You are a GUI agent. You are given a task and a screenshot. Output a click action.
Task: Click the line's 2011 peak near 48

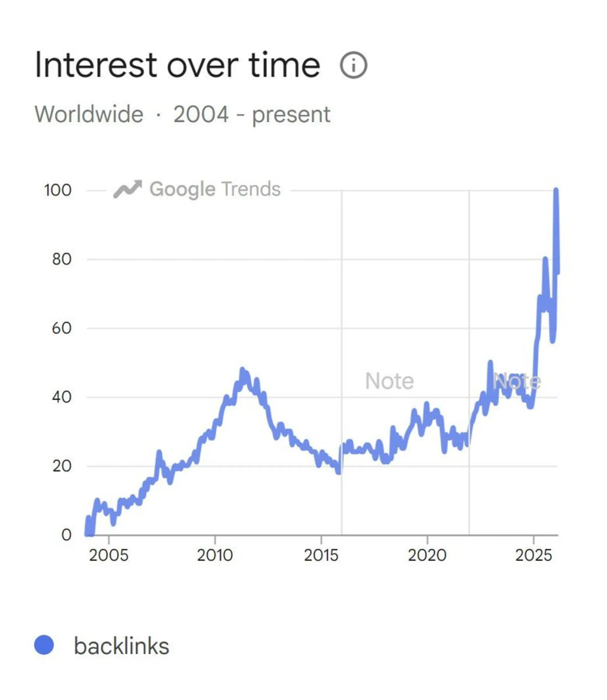pos(242,370)
